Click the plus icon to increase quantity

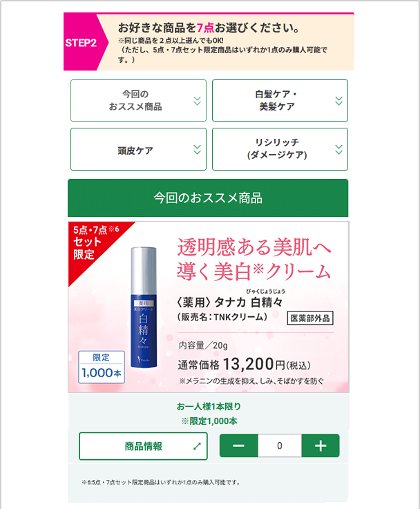coord(321,445)
